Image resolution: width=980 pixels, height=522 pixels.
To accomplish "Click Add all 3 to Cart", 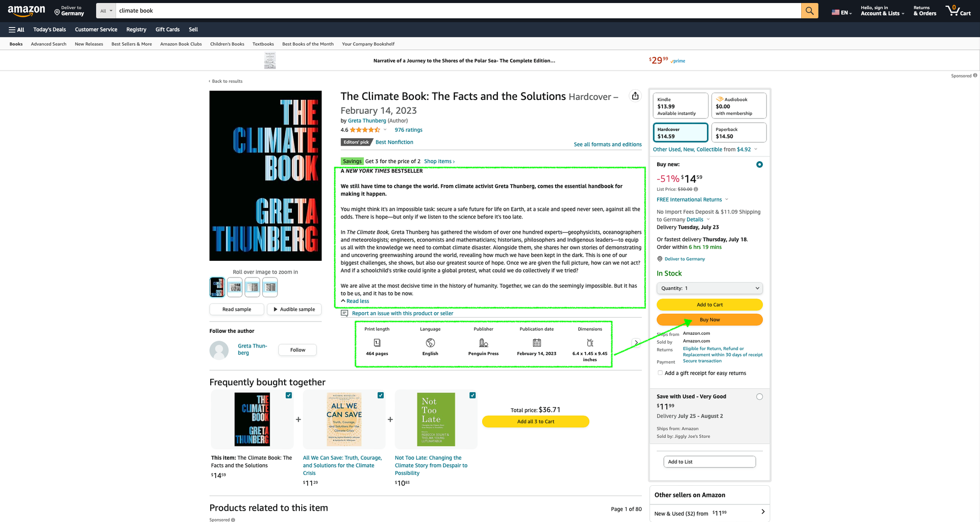I will 536,422.
